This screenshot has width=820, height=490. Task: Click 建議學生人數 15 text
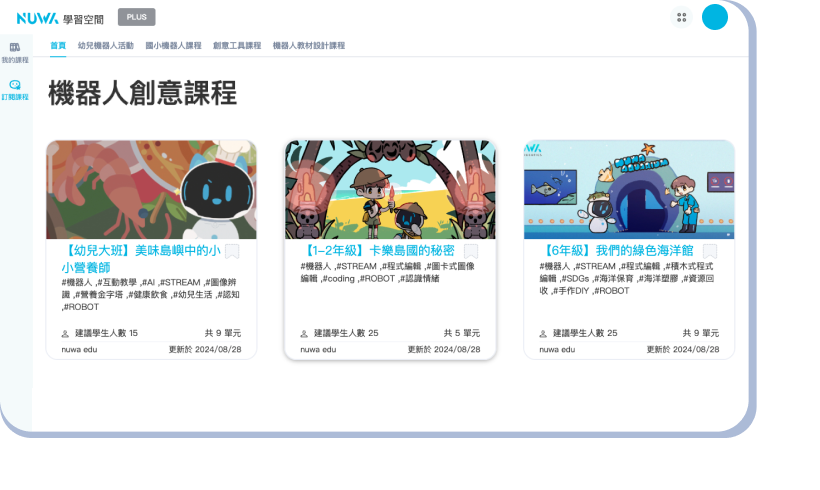tap(106, 333)
